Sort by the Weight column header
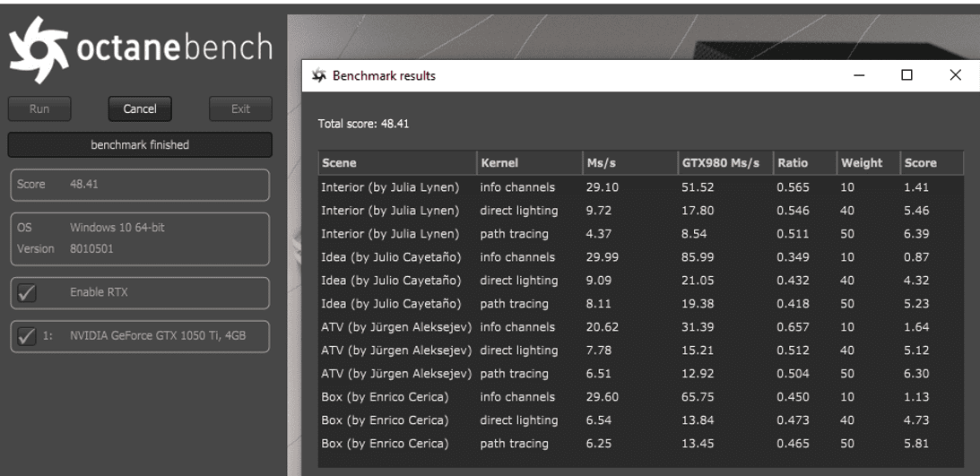This screenshot has height=476, width=980. 869,163
